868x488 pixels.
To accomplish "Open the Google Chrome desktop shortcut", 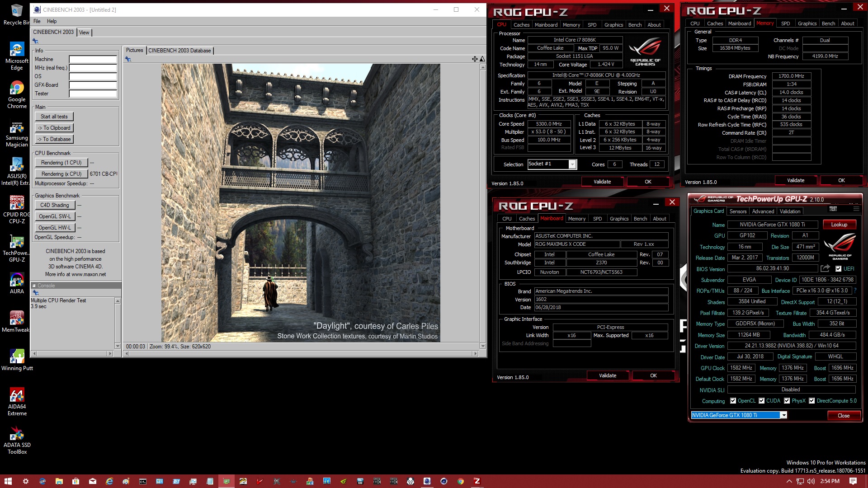I will [x=16, y=94].
